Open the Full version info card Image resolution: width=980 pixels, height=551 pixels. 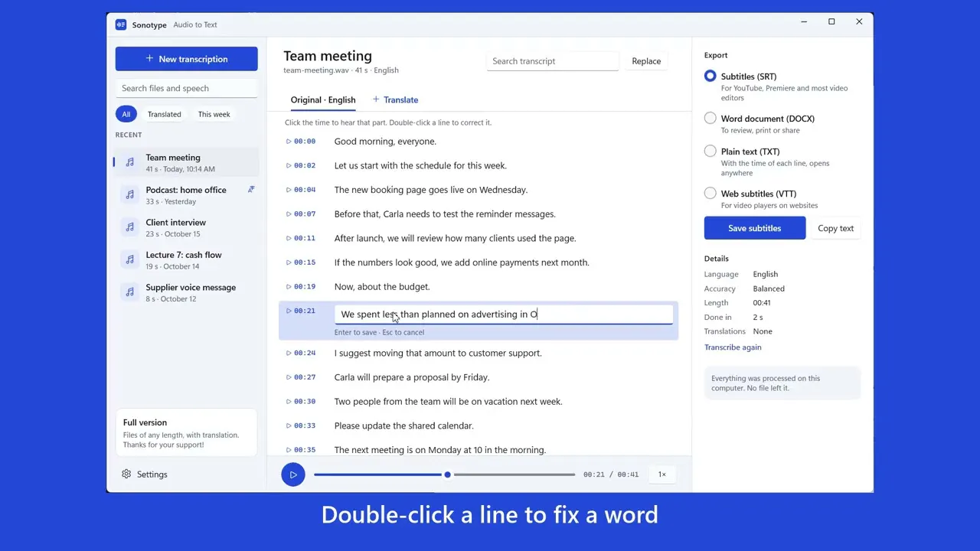187,433
